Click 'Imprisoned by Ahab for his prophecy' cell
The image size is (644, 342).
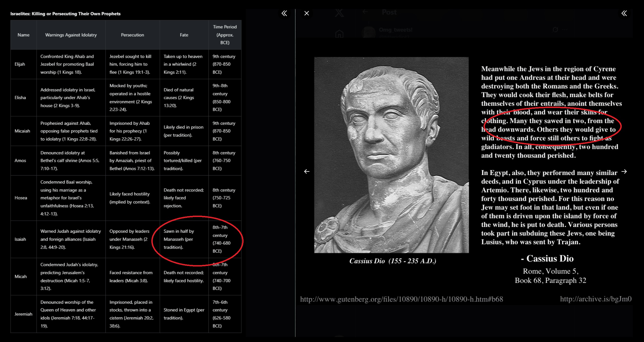(133, 131)
